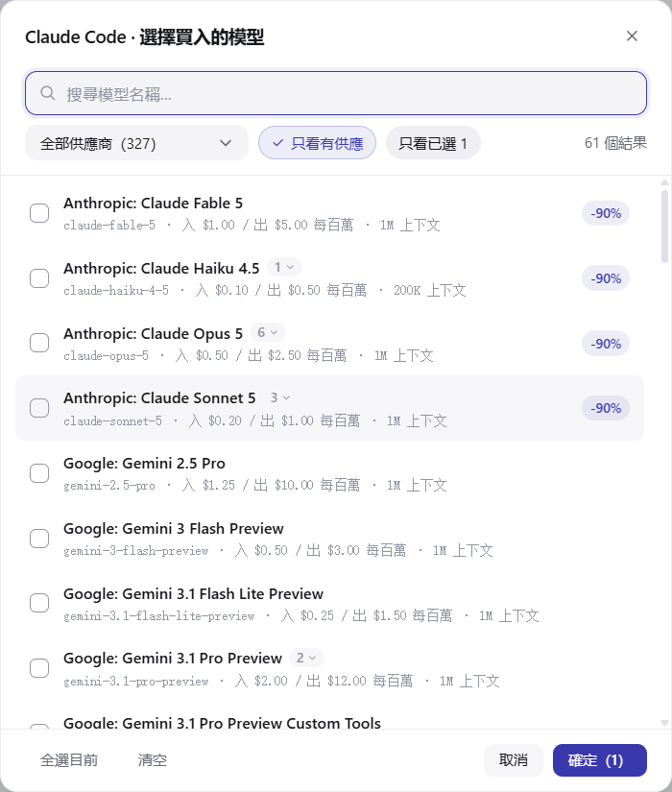This screenshot has height=792, width=672.
Task: Toggle the 只看有供應 filter chip
Action: coord(318,143)
